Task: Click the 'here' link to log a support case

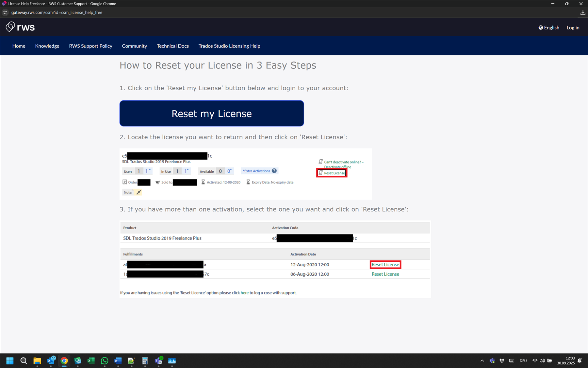Action: coord(244,292)
